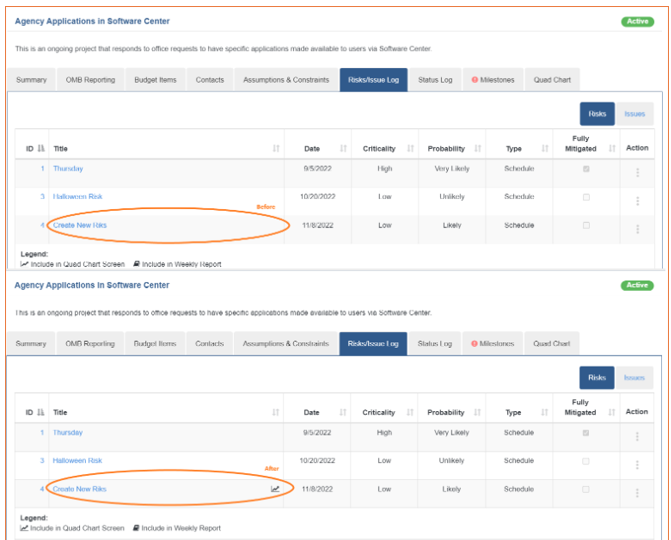Open Assumptions & Constraints tab in bottom panel
The image size is (671, 540).
pos(286,344)
